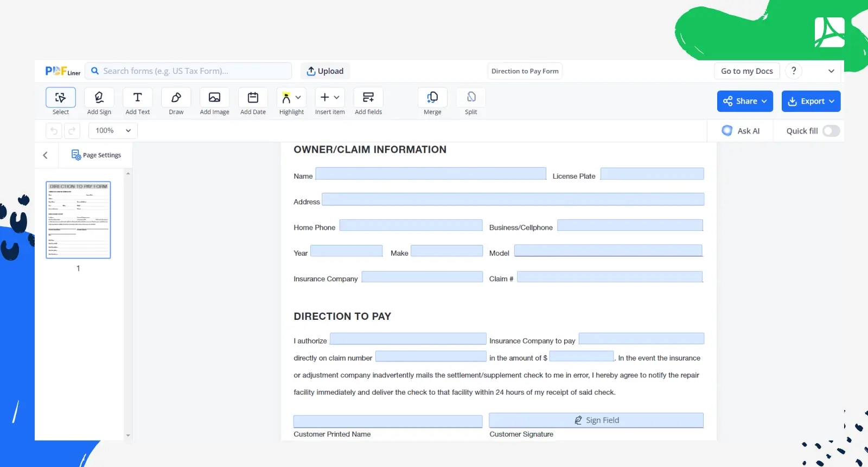The height and width of the screenshot is (467, 868).
Task: Click the Name input field
Action: [431, 173]
